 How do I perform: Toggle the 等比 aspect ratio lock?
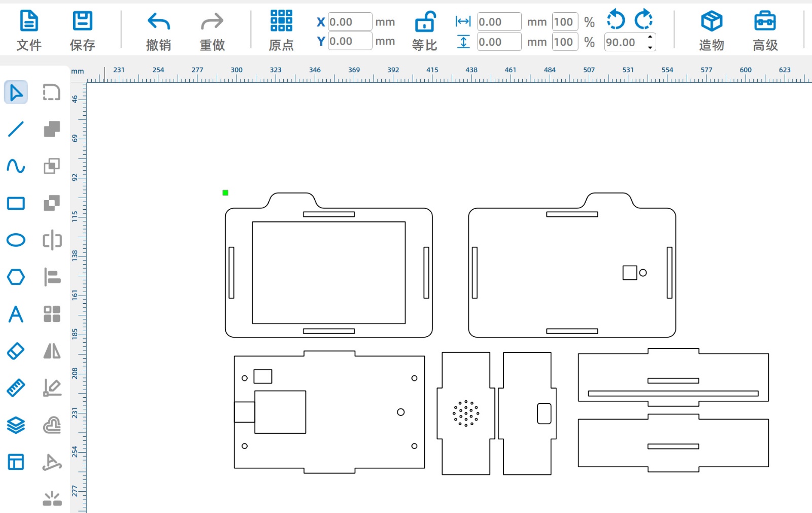[424, 30]
